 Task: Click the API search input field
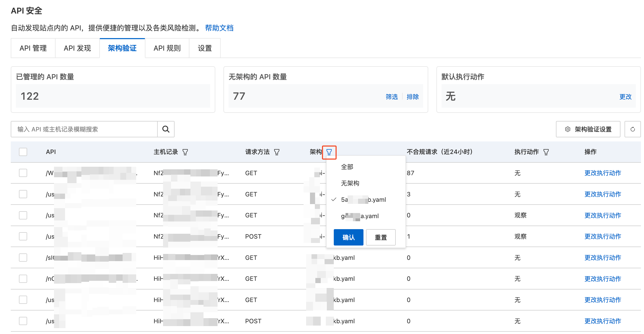[84, 129]
